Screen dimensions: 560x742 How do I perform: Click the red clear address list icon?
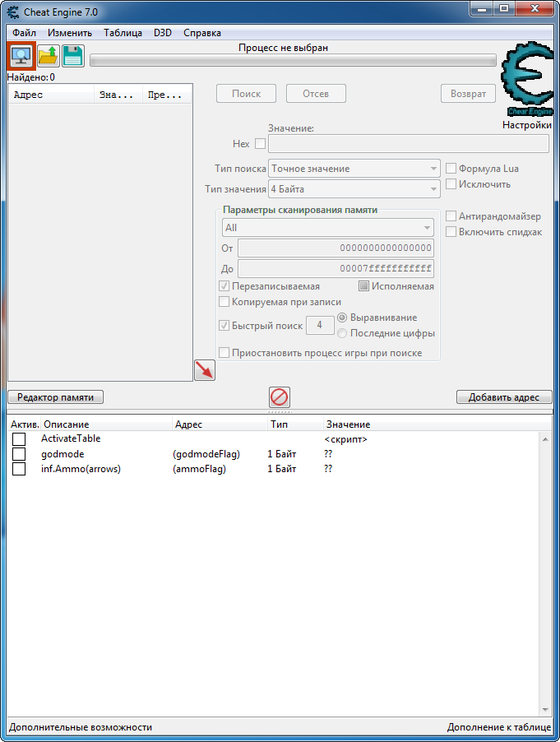point(280,397)
